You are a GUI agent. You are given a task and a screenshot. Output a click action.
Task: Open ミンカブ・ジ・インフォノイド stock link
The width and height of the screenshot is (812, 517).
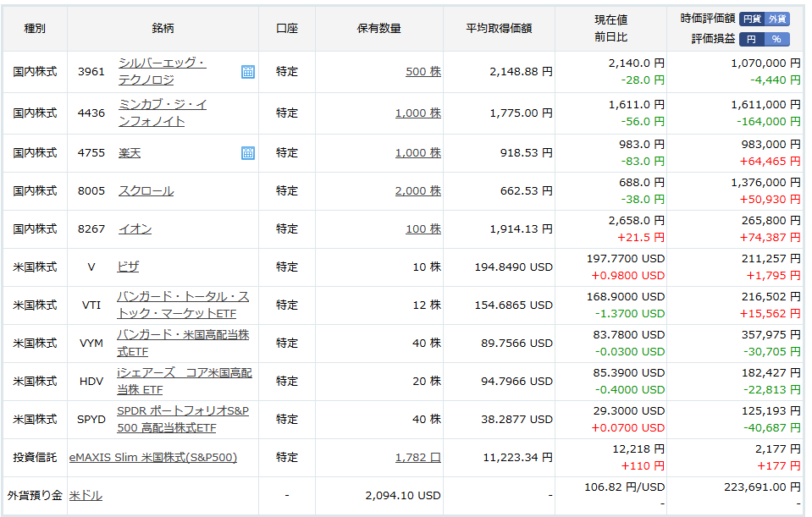click(162, 113)
